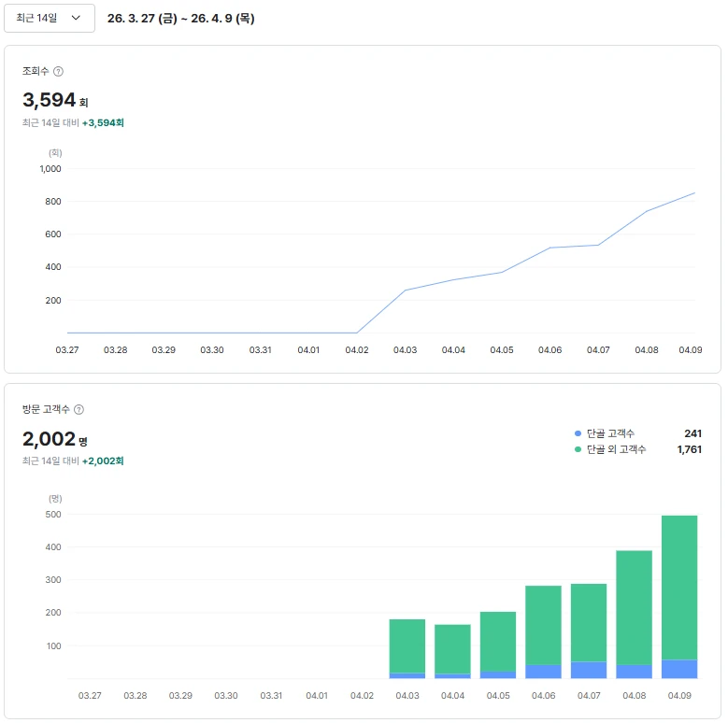Click the help icon next to 조회수
The width and height of the screenshot is (728, 723).
(x=58, y=72)
